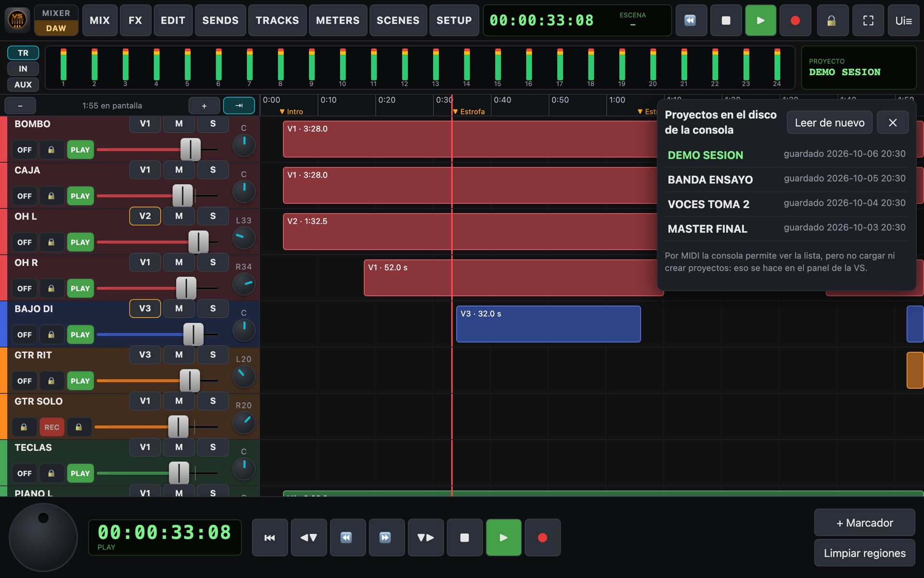Toggle PLAY status on BAJO DI track
Image resolution: width=924 pixels, height=578 pixels.
click(x=80, y=335)
